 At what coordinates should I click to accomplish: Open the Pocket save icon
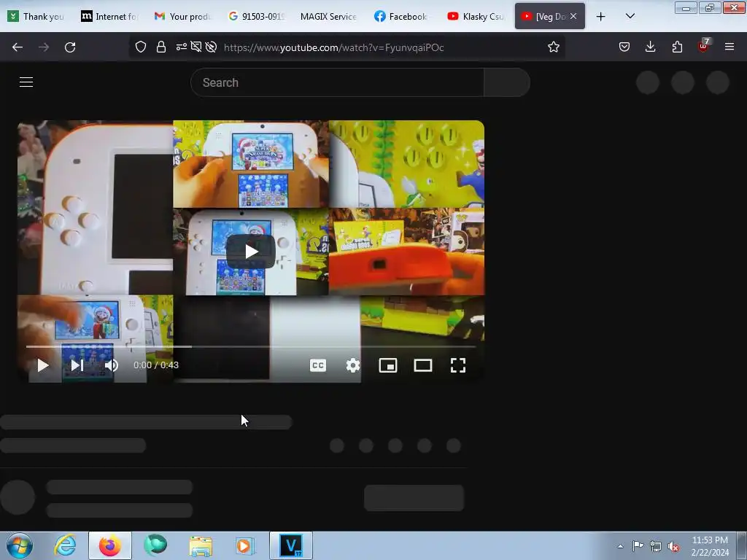point(624,47)
